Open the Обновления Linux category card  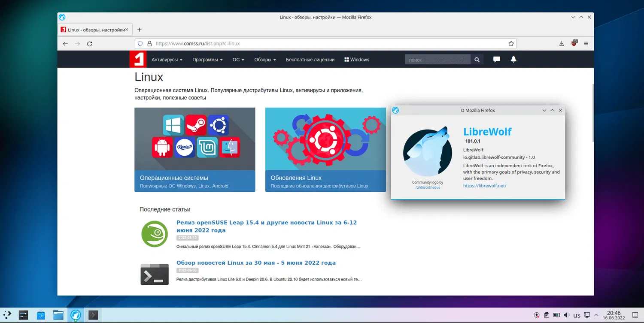(x=325, y=150)
